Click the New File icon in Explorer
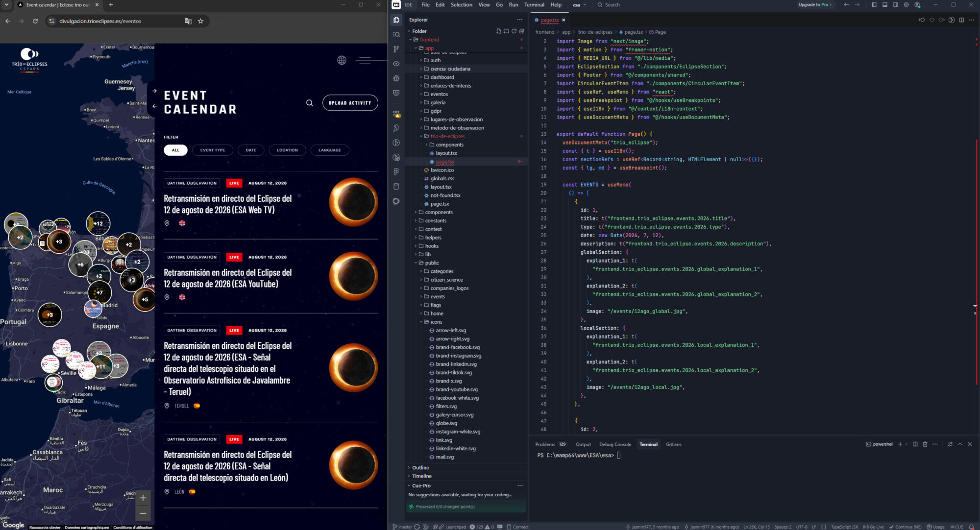The height and width of the screenshot is (530, 980). point(499,31)
